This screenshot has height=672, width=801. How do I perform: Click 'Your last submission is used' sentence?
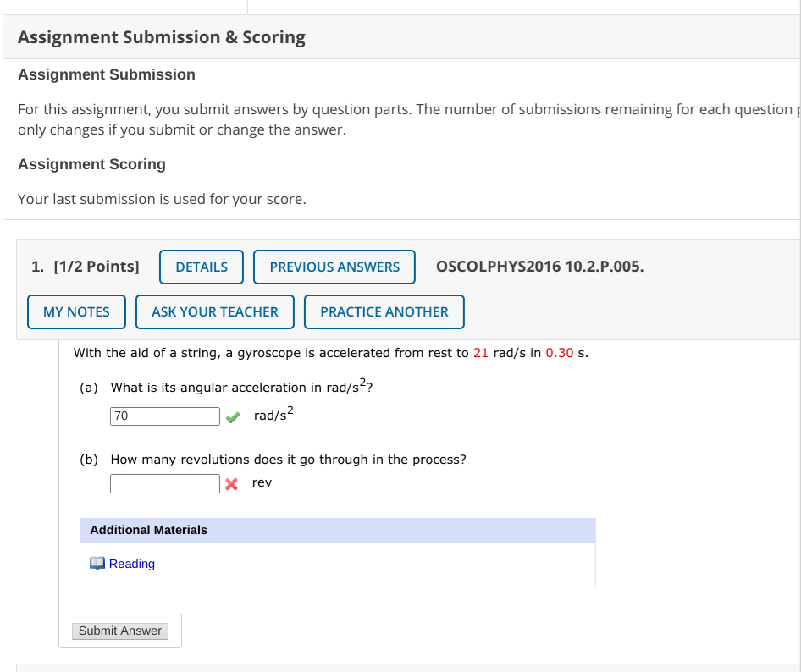click(162, 199)
